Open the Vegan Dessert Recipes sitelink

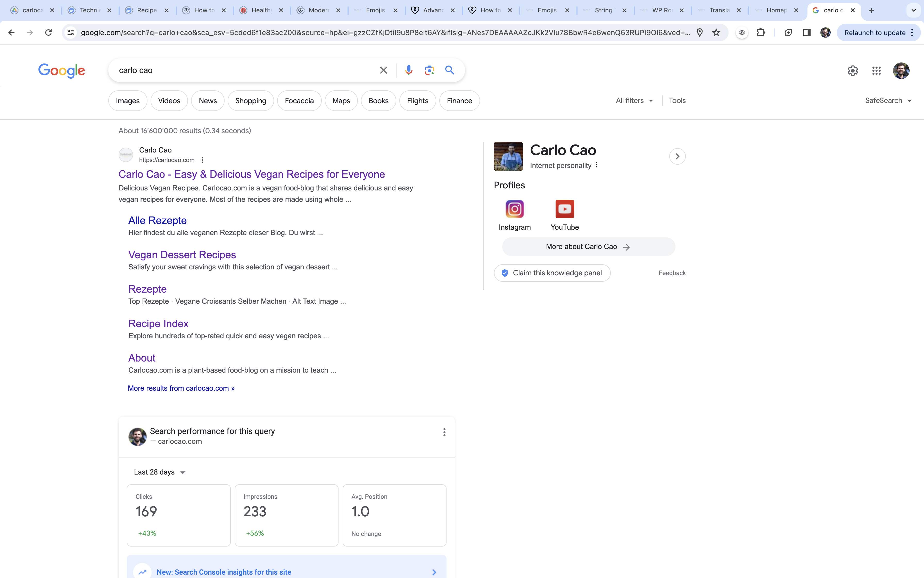coord(182,255)
